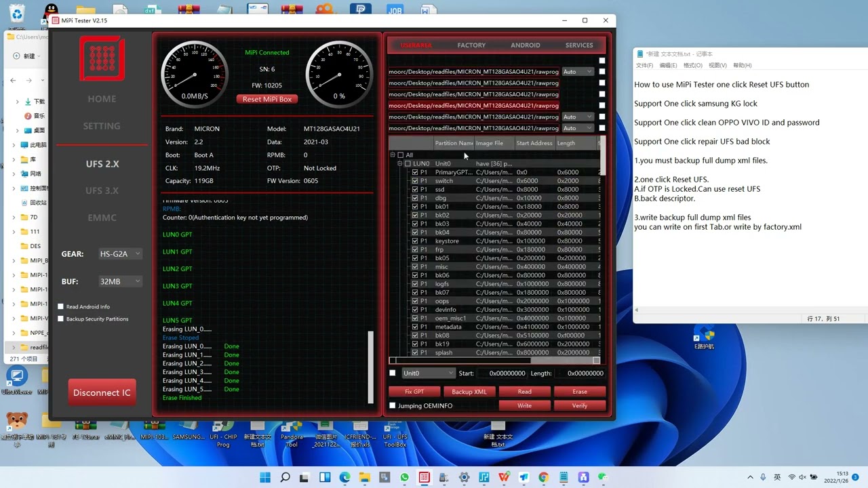Show hidden system tray icons
This screenshot has height=488, width=868.
click(750, 477)
